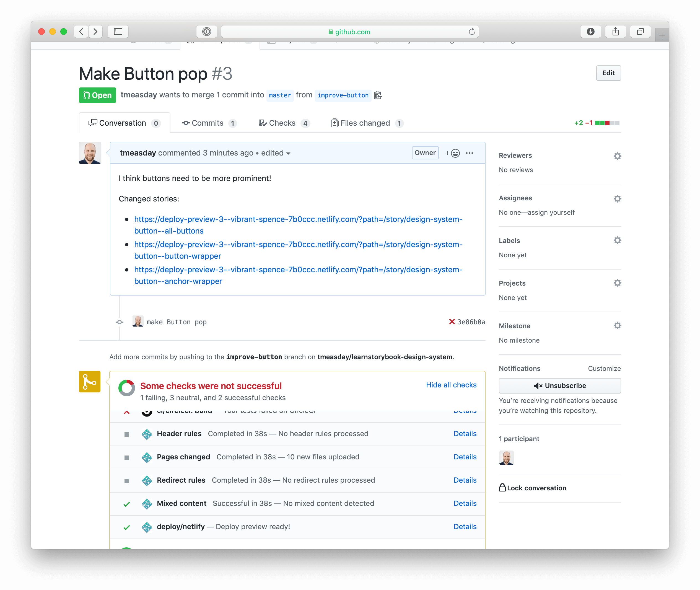This screenshot has height=590, width=700.
Task: Click the failed status X beside 3e86b0a
Action: pyautogui.click(x=452, y=322)
